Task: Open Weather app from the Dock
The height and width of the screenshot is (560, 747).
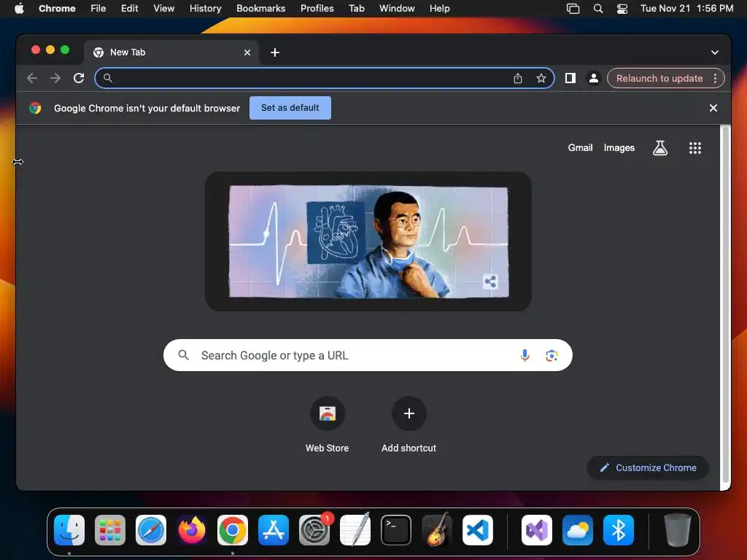Action: tap(578, 530)
